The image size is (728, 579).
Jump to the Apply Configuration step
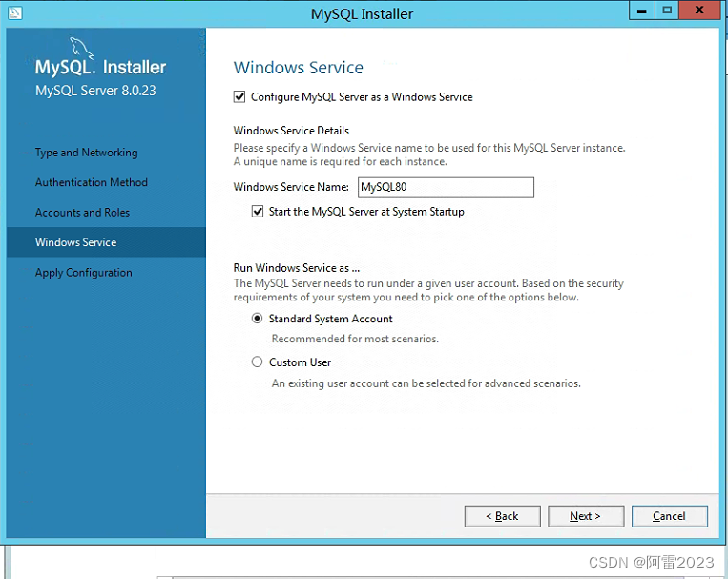click(84, 273)
